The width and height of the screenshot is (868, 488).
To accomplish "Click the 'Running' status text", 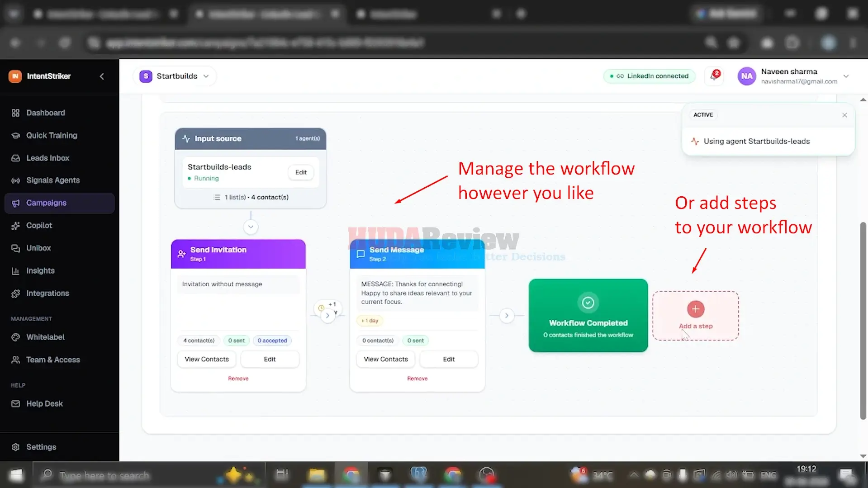I will [206, 178].
